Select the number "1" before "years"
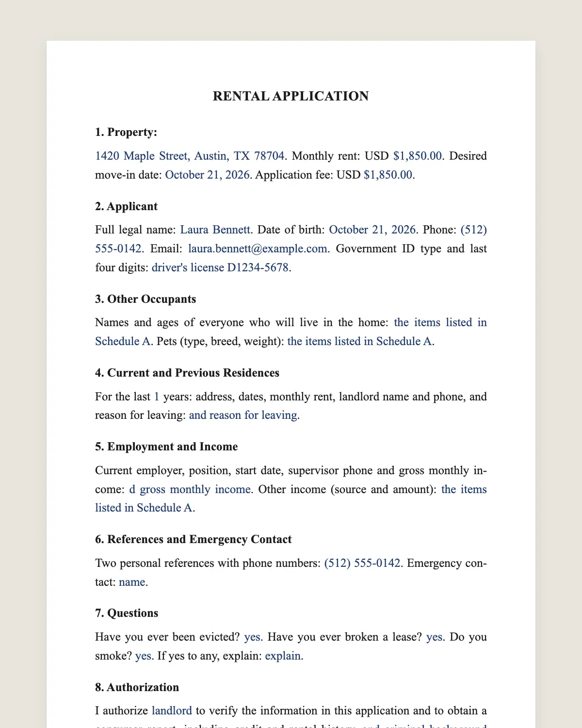The image size is (582, 728). tap(157, 397)
